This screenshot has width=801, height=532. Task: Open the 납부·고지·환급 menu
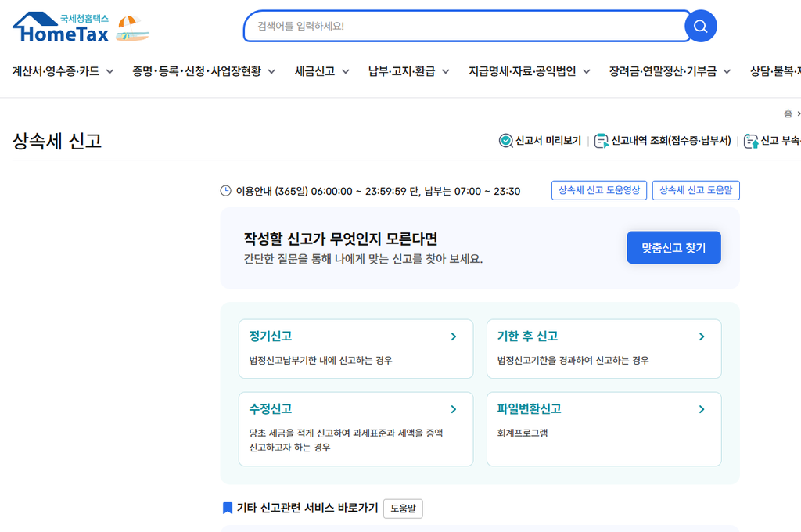[401, 71]
